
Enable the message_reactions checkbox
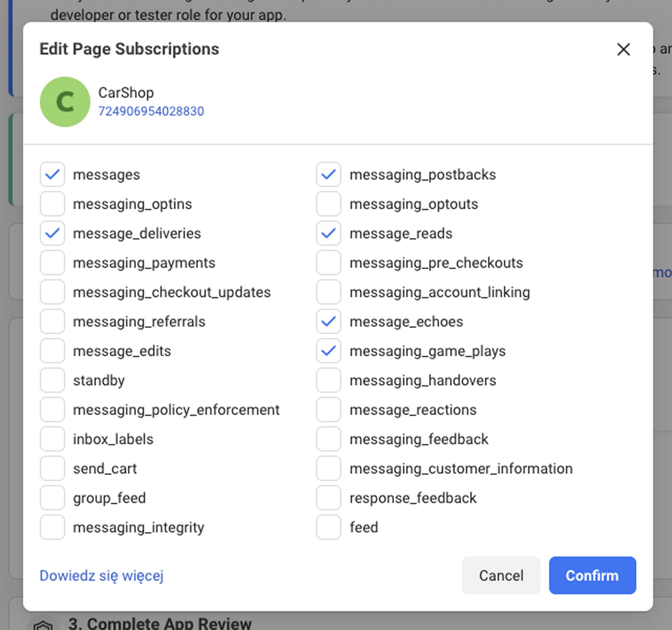point(329,409)
